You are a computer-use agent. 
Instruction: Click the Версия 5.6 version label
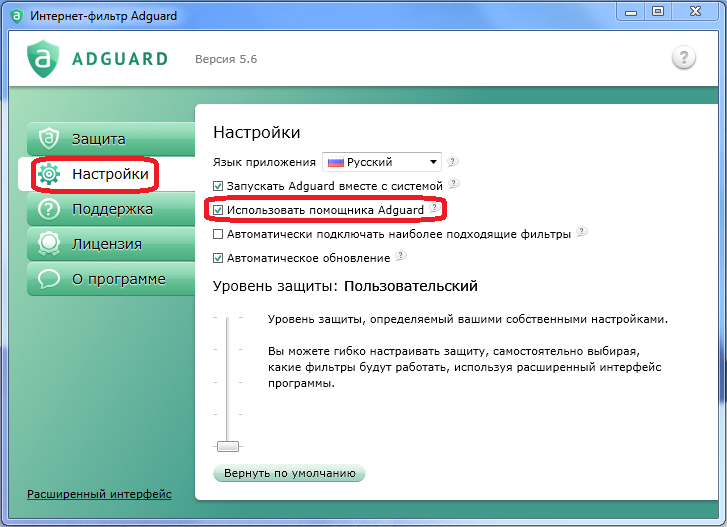[x=226, y=59]
